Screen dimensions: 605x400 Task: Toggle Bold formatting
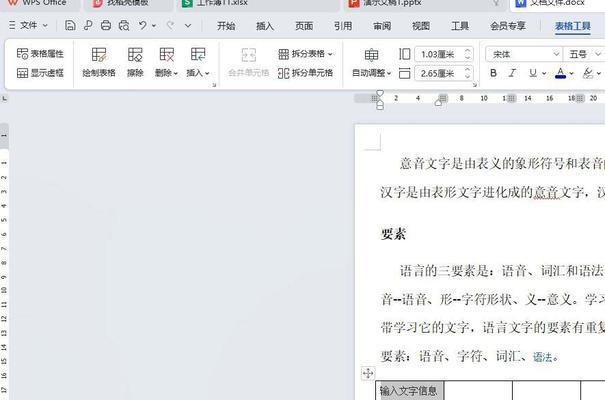click(x=493, y=73)
